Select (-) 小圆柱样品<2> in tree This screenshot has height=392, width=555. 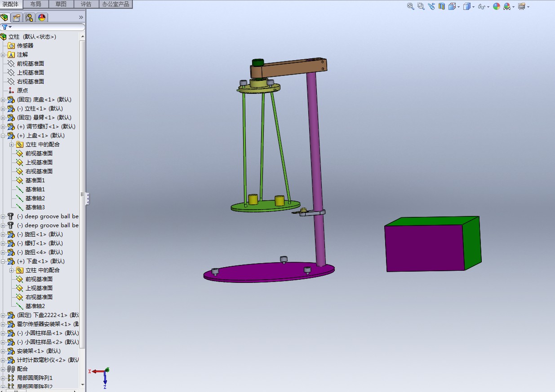[48, 342]
